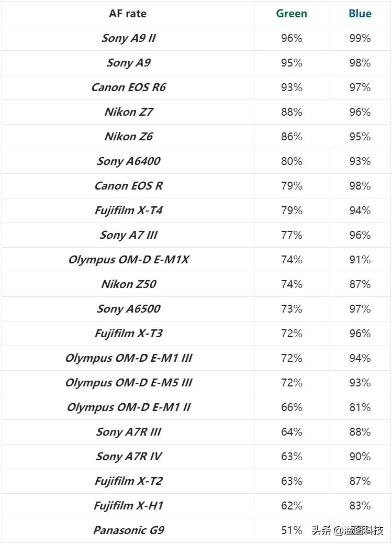This screenshot has width=392, height=544.
Task: Click the Fujifilm X-T4 camera name
Action: coord(128,210)
